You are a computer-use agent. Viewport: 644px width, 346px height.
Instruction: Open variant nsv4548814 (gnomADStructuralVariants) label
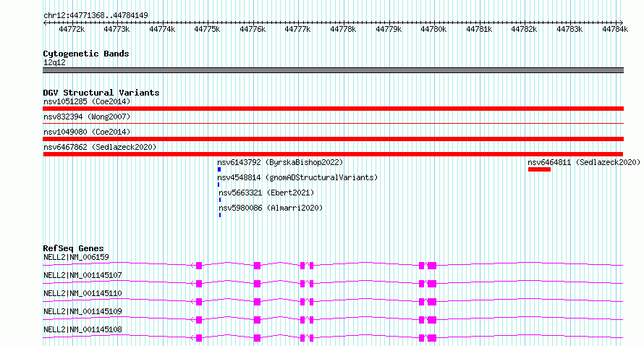pos(297,177)
